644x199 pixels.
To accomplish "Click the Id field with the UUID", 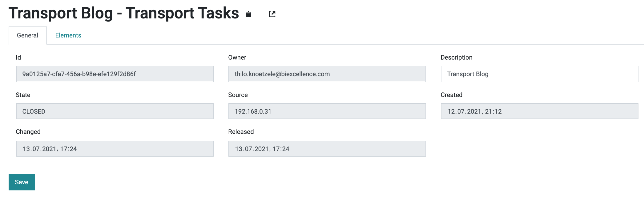I will (x=115, y=74).
